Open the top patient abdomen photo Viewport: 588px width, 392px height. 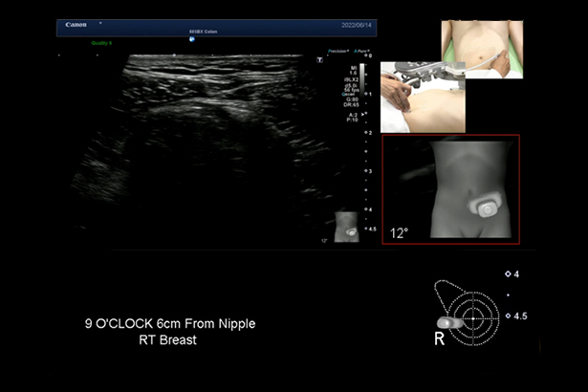(x=481, y=49)
